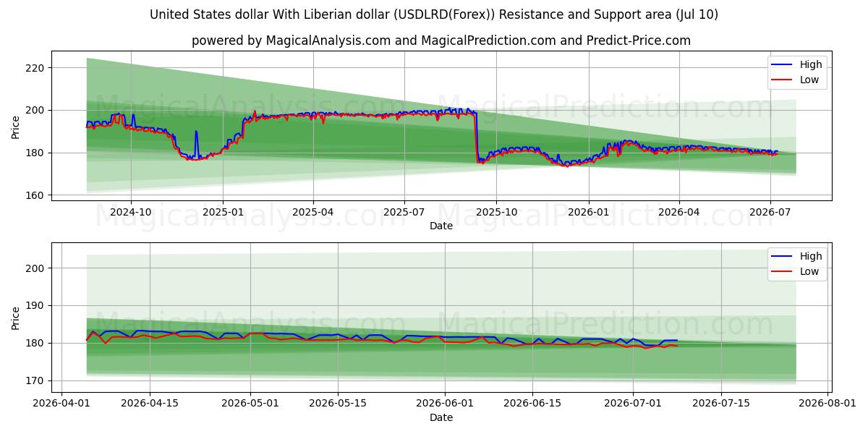This screenshot has height=434, width=868.
Task: Click the Low legend entry in the top chart
Action: 797,80
